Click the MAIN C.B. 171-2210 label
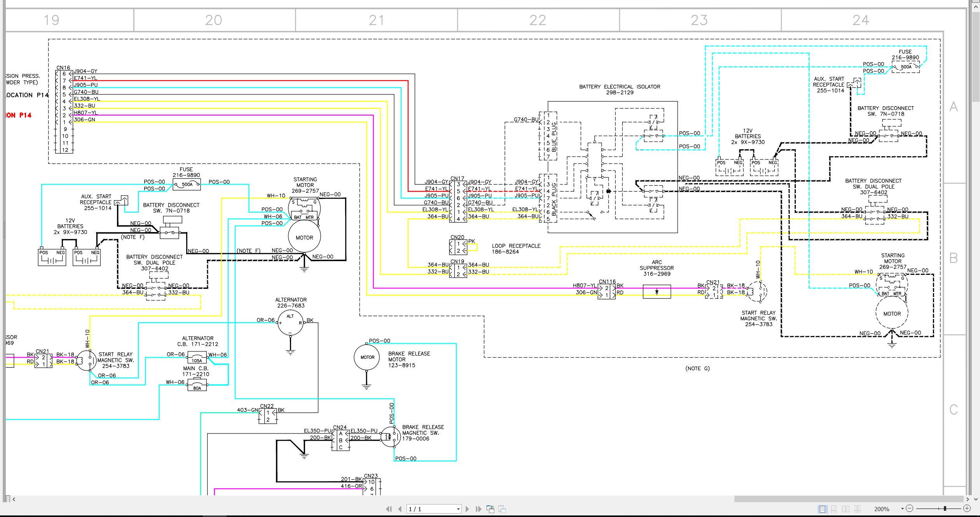Screen dimensions: 980x517 (x=196, y=371)
